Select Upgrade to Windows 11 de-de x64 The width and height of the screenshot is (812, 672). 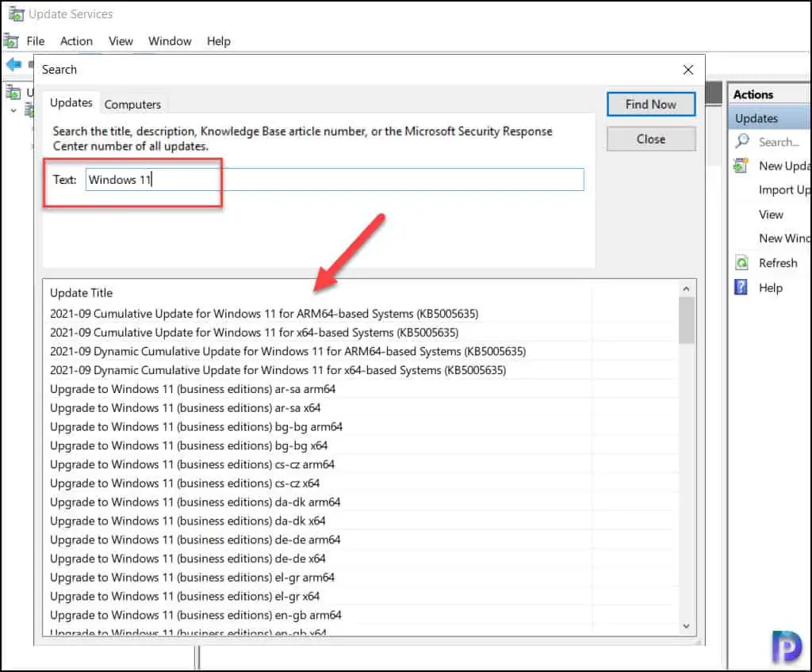tap(187, 559)
